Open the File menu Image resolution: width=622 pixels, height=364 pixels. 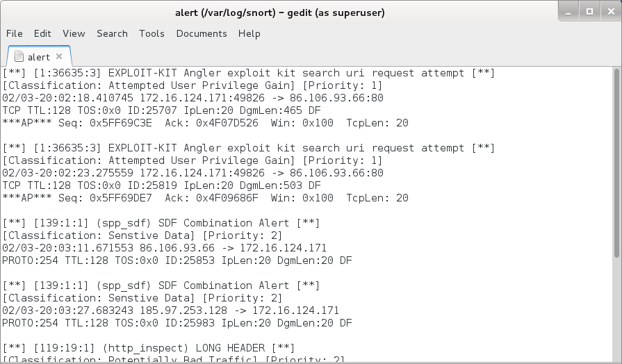(15, 33)
